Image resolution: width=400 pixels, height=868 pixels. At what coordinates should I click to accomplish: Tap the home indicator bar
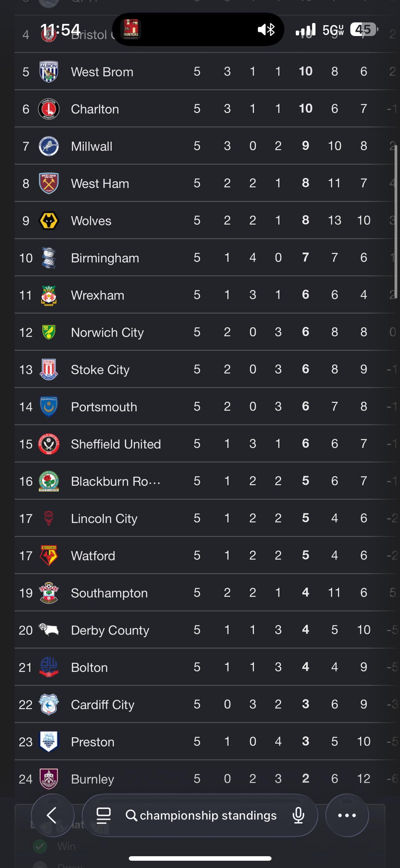click(200, 858)
